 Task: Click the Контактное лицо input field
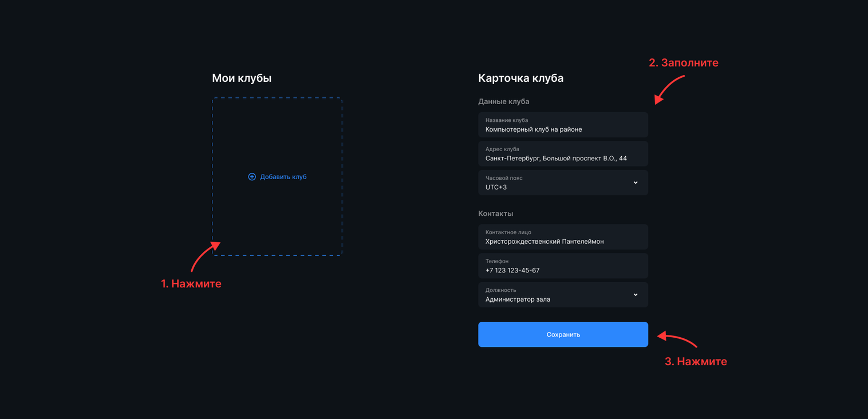coord(563,237)
